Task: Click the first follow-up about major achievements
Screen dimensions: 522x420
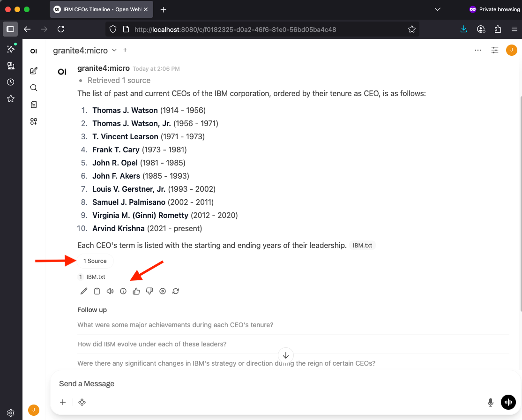Action: click(175, 325)
